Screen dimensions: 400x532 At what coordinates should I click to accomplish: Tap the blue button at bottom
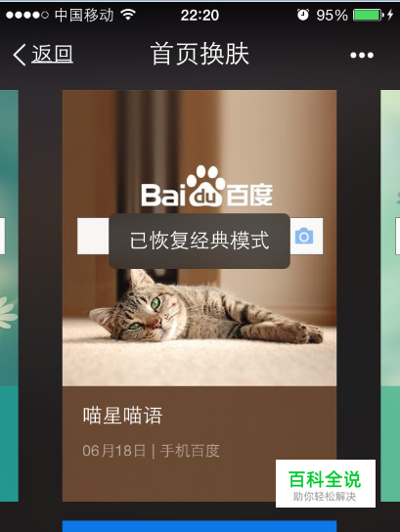pyautogui.click(x=200, y=526)
